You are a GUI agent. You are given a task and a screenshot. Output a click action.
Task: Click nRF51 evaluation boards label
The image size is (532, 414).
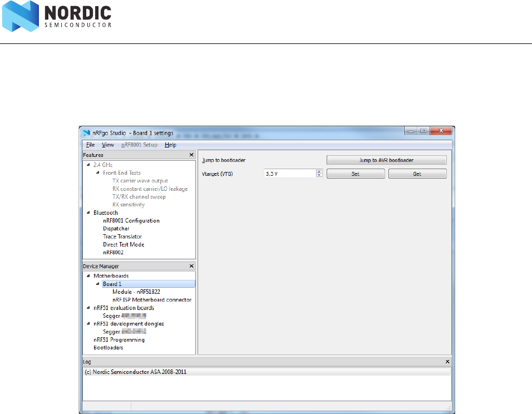pyautogui.click(x=124, y=308)
